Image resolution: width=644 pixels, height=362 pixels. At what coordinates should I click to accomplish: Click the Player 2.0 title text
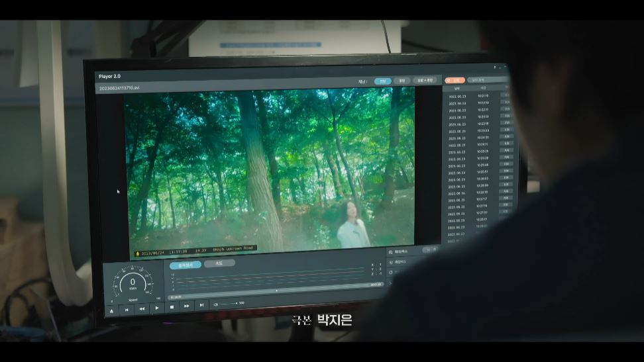click(110, 76)
